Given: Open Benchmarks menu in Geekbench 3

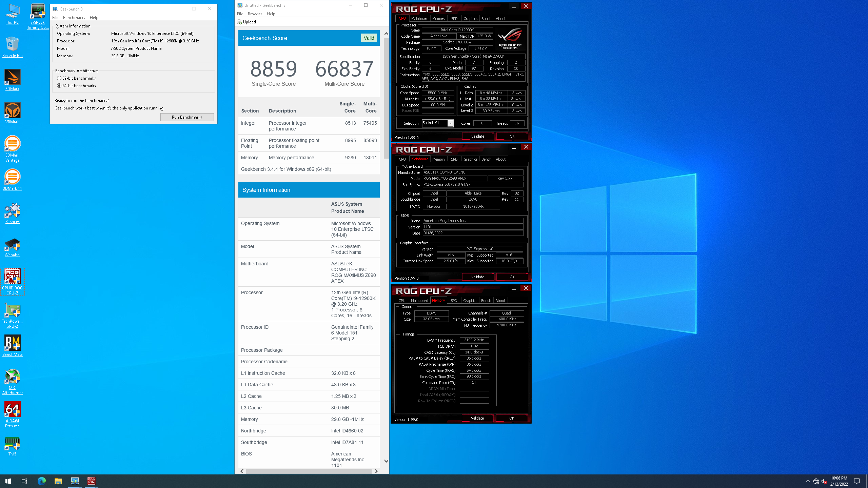Looking at the screenshot, I should [74, 18].
